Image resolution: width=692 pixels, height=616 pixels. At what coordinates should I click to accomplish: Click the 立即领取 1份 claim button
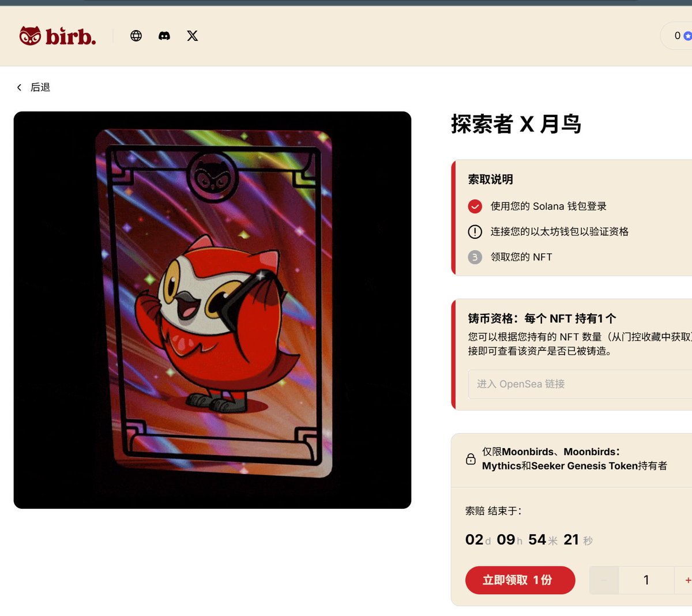[520, 580]
